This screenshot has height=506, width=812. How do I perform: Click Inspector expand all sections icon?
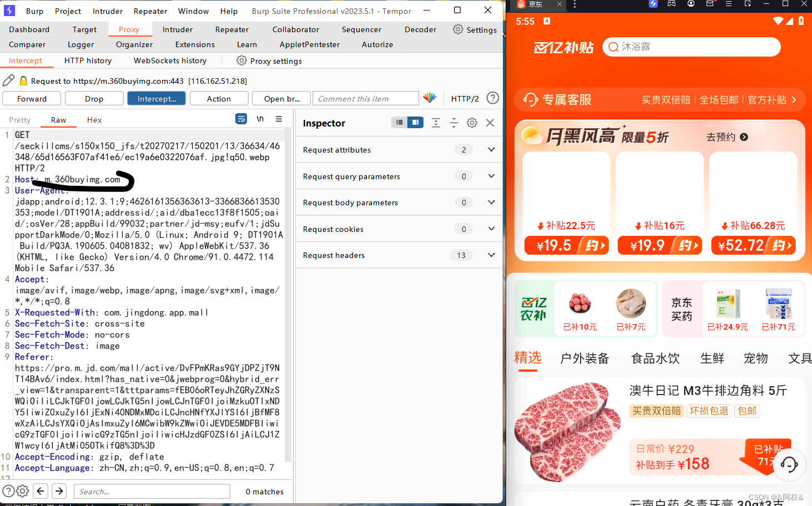[436, 123]
